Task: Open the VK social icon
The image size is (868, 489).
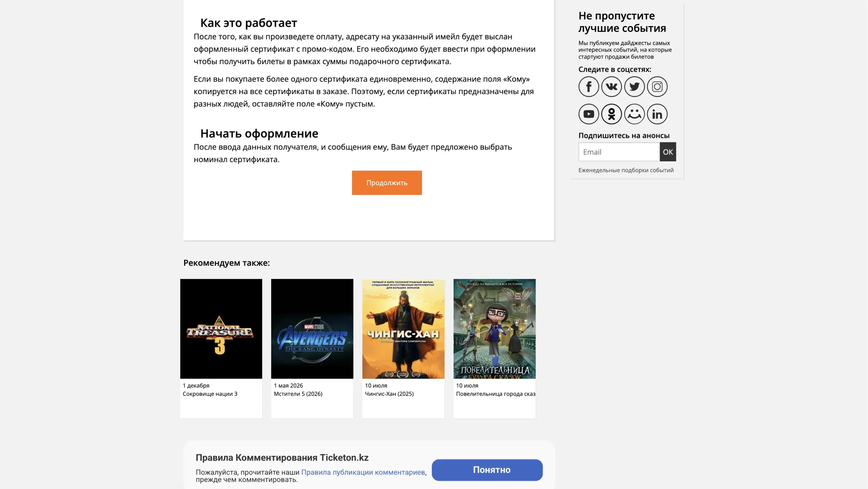Action: pyautogui.click(x=611, y=87)
